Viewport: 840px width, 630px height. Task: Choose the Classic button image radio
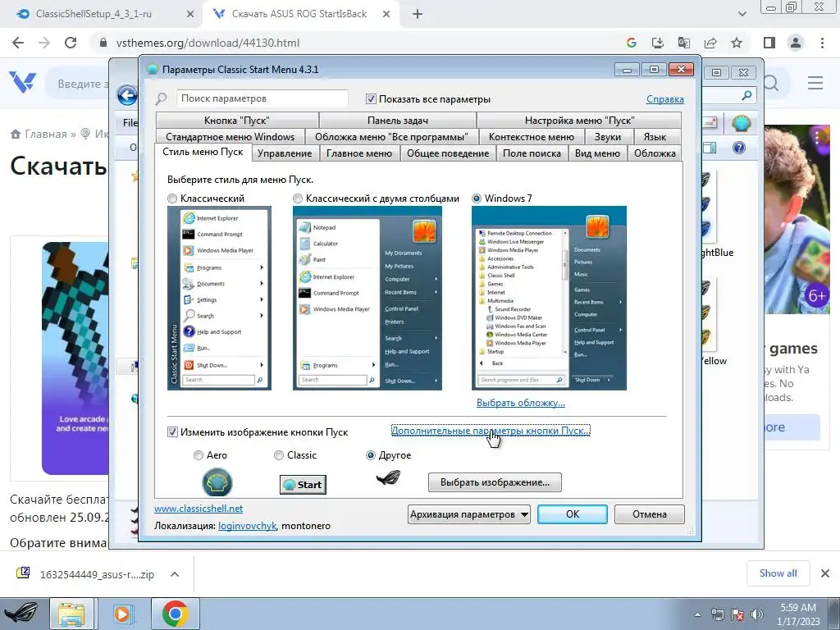click(279, 455)
